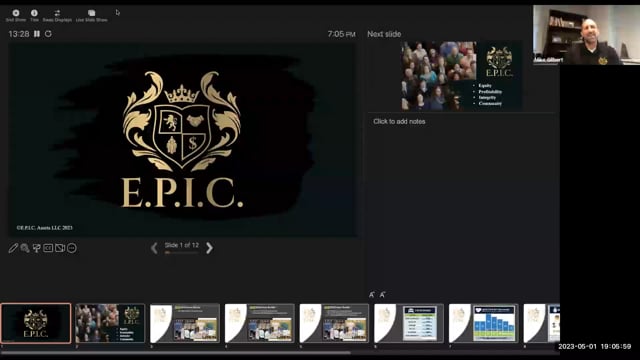Advance to next slide arrow
640x360 pixels.
[209, 248]
